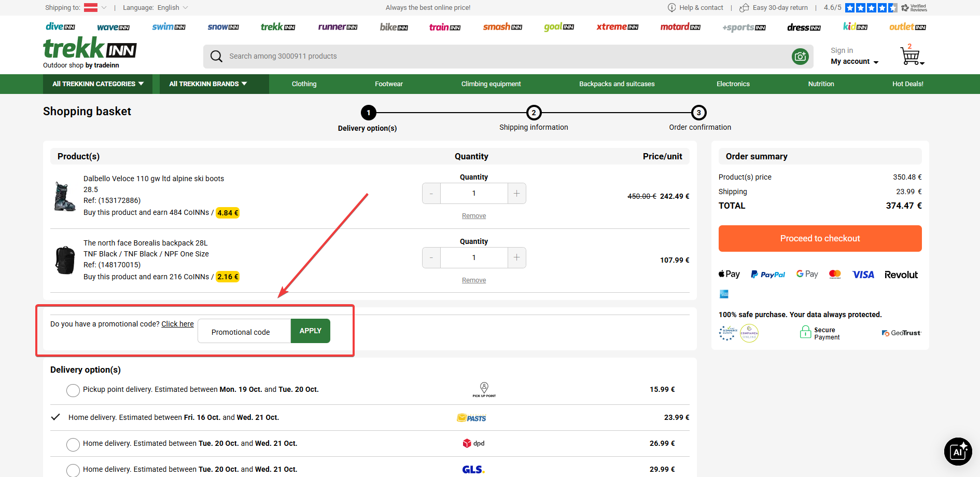Viewport: 980px width, 477px height.
Task: Decrease quantity of North Face backpack
Action: (431, 257)
